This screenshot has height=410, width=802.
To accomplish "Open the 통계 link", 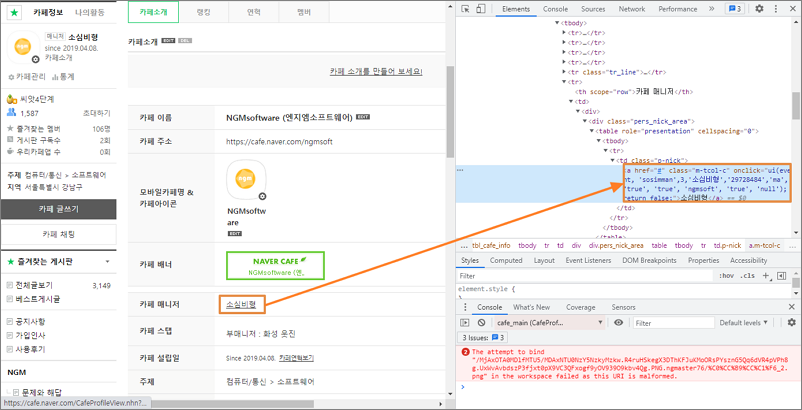I will [63, 77].
